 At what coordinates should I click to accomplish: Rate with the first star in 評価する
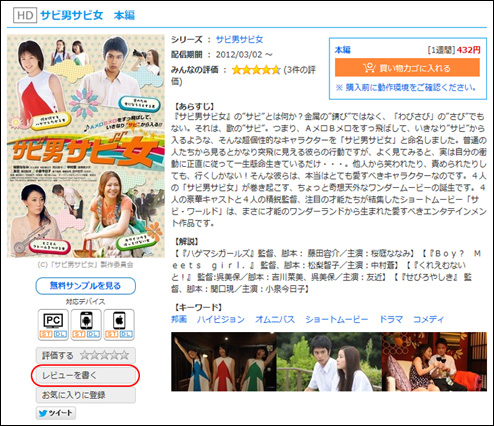(85, 355)
